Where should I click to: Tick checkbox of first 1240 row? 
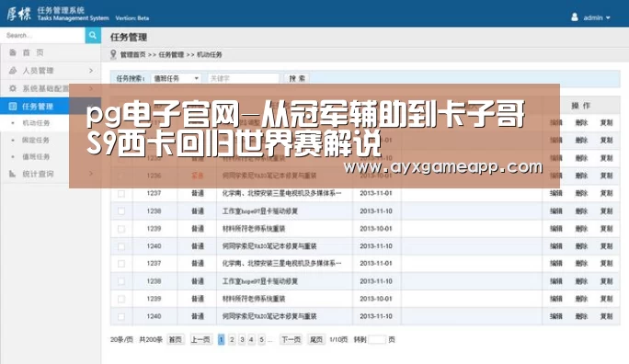point(121,246)
